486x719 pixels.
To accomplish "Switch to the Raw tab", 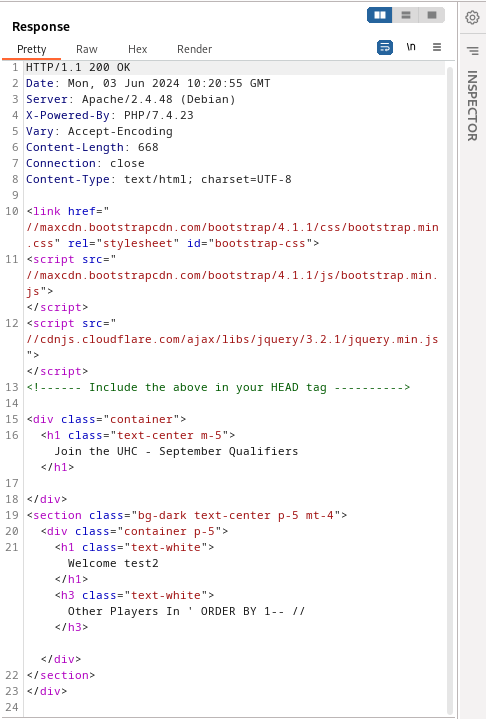I will 87,49.
